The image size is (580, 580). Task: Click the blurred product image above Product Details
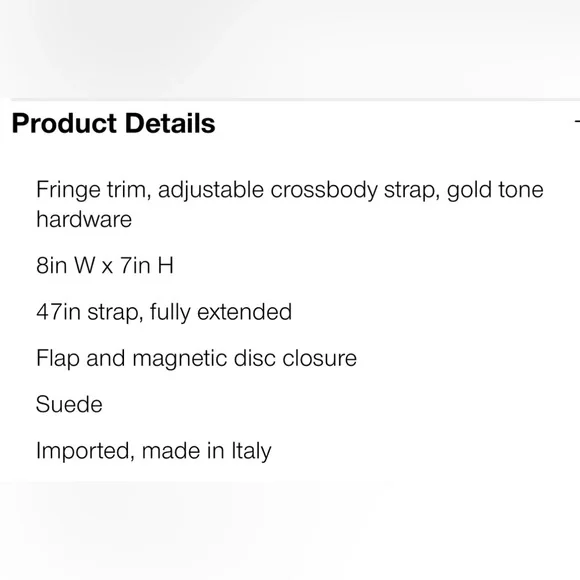[x=290, y=49]
